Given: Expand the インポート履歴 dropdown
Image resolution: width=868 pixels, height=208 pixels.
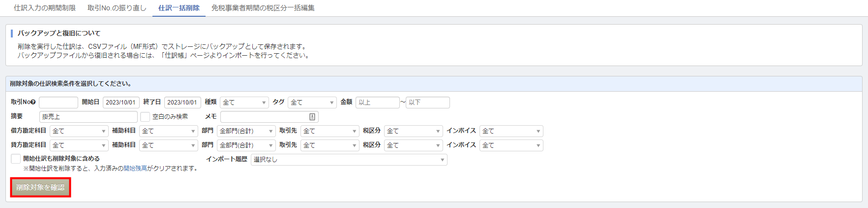Looking at the screenshot, I should coord(349,160).
